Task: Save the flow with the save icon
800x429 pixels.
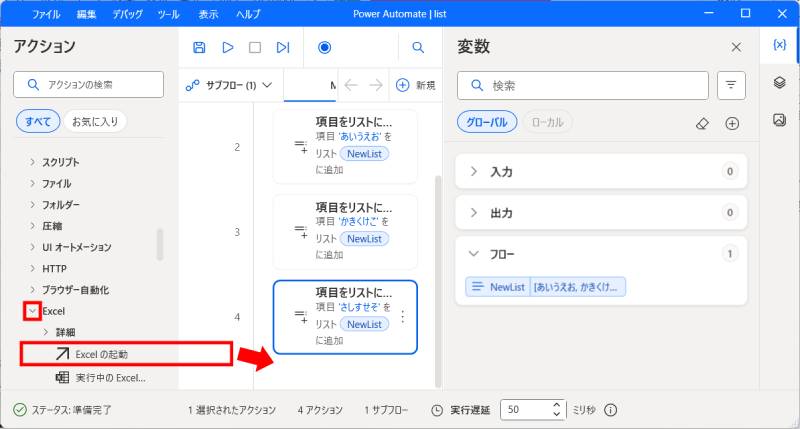Action: (199, 47)
